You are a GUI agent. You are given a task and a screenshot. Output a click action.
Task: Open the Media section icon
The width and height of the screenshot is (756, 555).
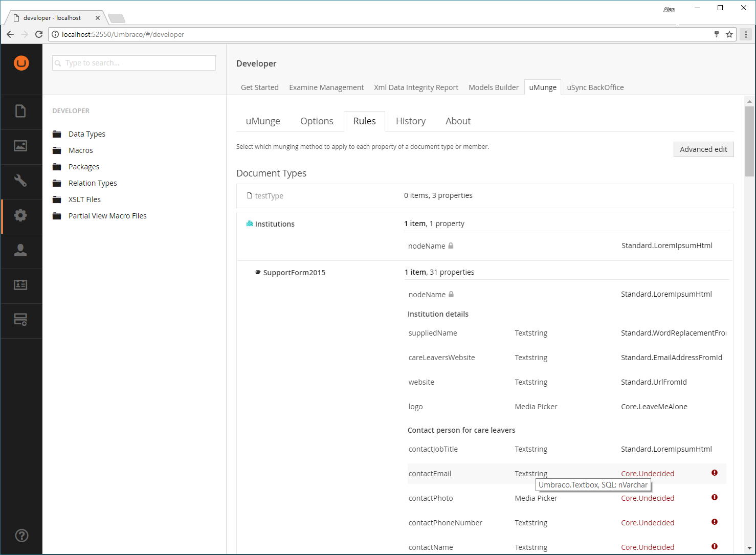click(20, 146)
